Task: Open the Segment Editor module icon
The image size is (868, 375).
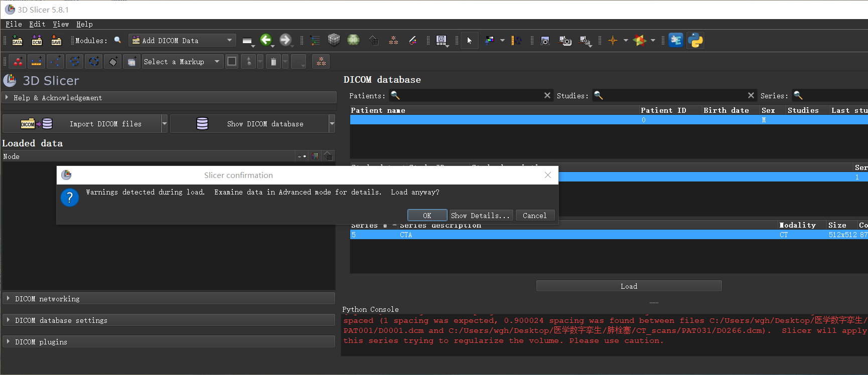Action: [413, 40]
